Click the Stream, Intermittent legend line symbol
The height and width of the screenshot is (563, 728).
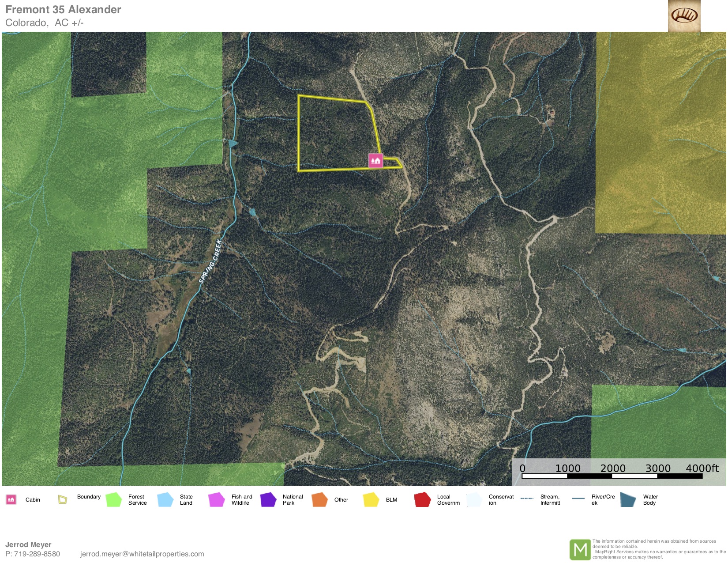point(527,499)
